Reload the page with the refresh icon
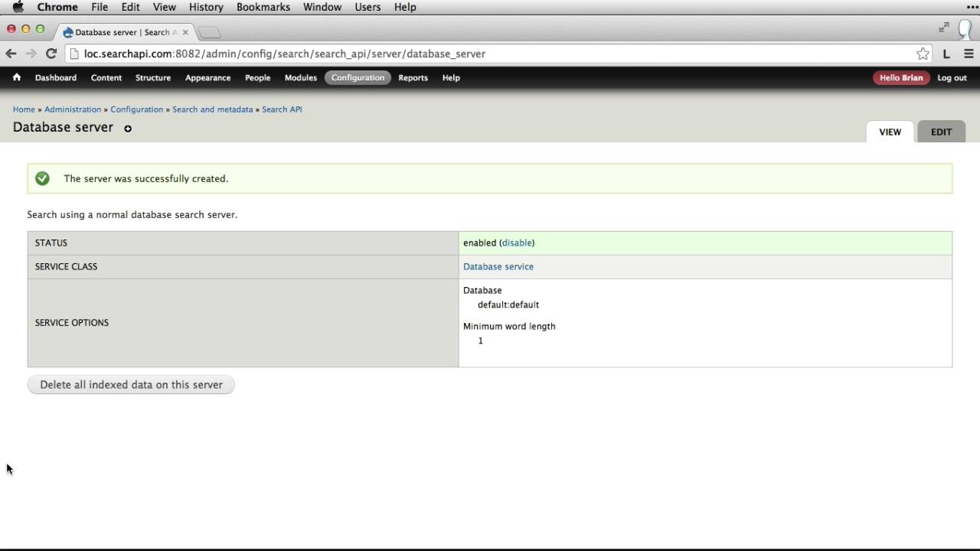Viewport: 980px width, 551px height. [51, 54]
